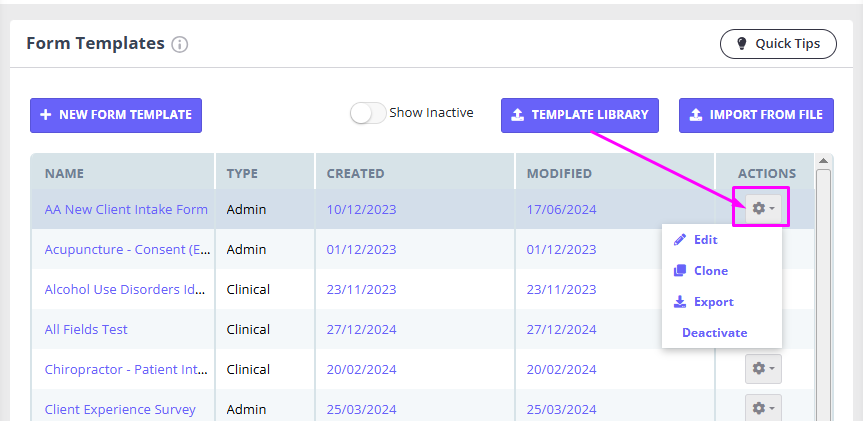This screenshot has width=863, height=421.
Task: Click the upload icon on Template Library
Action: tap(517, 114)
